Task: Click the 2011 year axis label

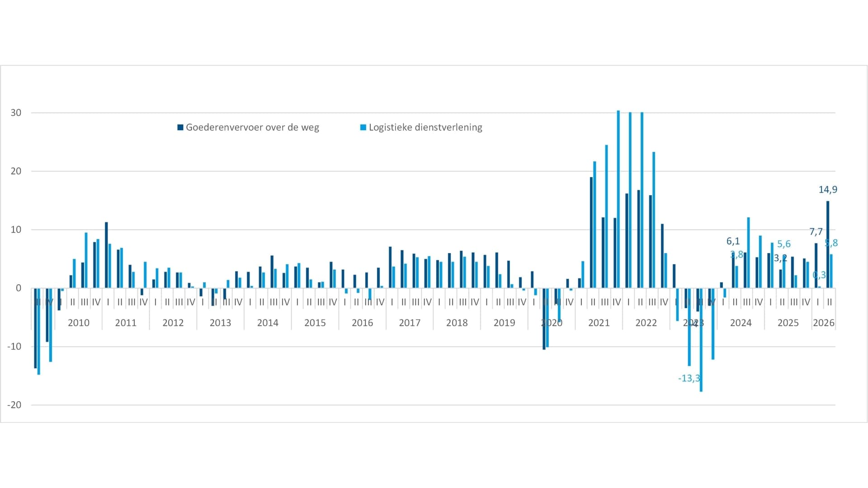Action: pyautogui.click(x=126, y=323)
